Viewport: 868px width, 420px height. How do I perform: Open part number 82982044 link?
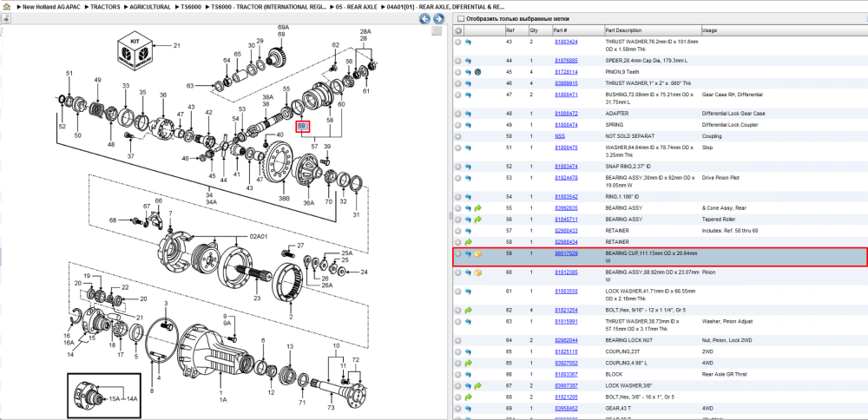[x=566, y=340]
